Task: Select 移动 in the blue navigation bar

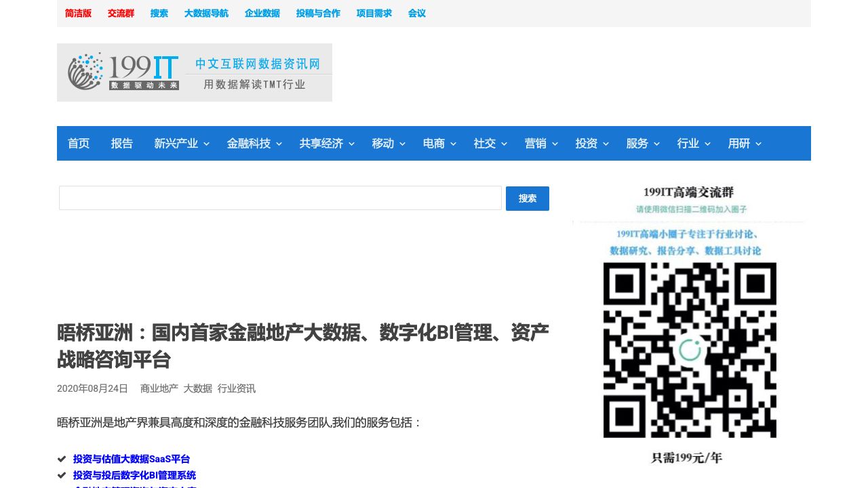Action: (383, 144)
